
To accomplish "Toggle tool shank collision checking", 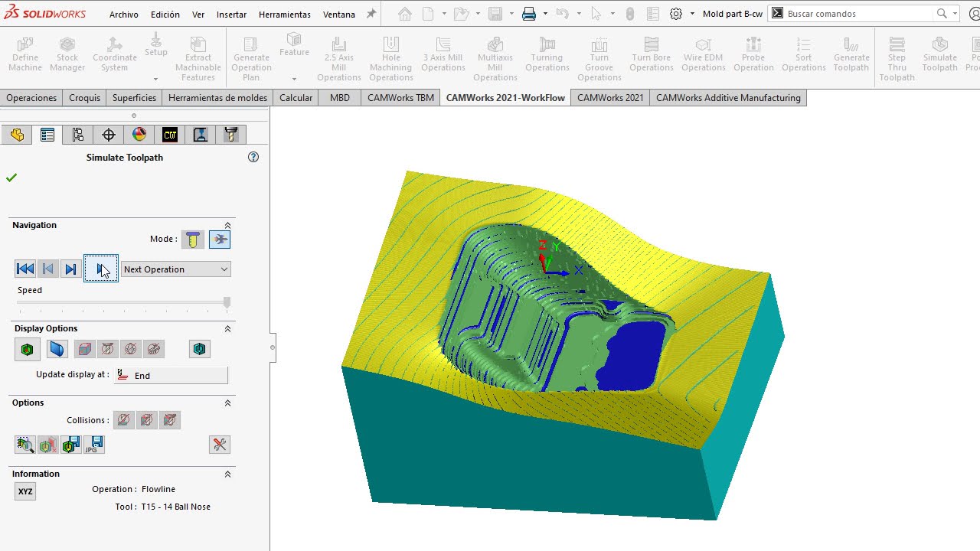I will [147, 420].
